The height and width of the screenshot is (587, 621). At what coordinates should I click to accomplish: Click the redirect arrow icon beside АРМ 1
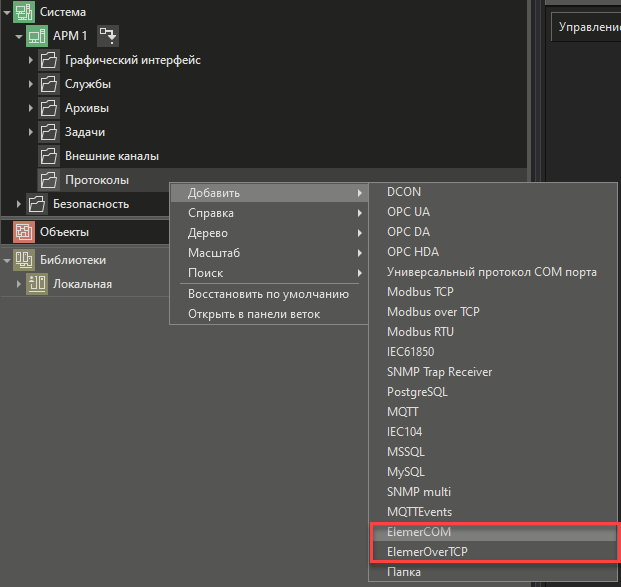pyautogui.click(x=107, y=36)
